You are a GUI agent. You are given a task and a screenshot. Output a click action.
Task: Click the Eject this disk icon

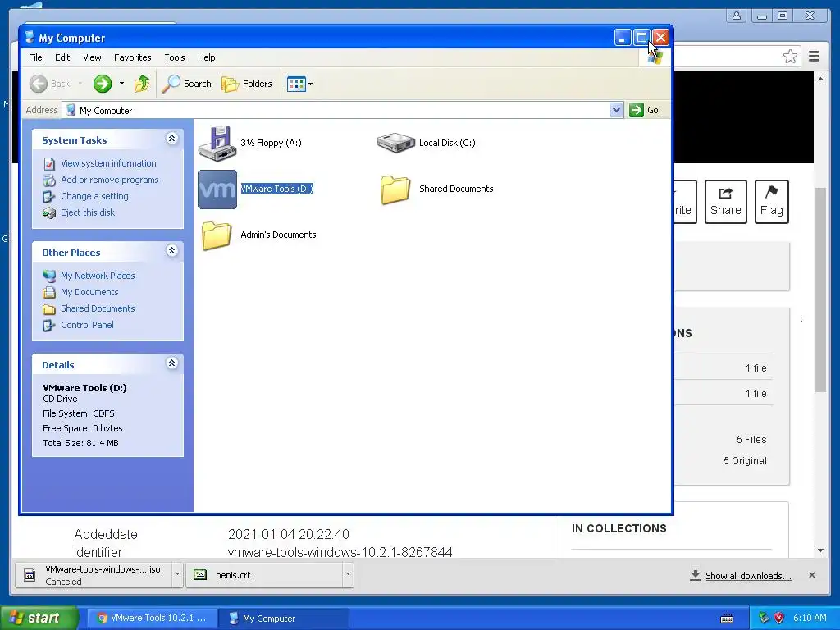[x=49, y=213]
